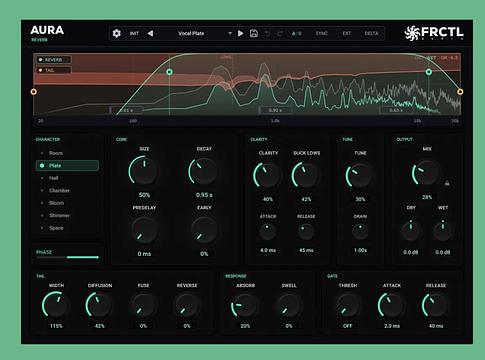Click the OFF gate threshold value
485x360 pixels.
[x=347, y=326]
